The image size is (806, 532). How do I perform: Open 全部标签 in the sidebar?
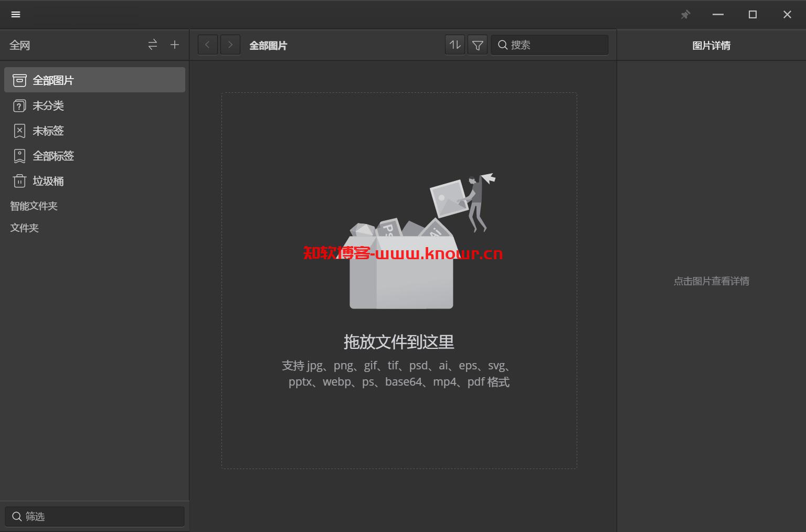click(x=94, y=156)
